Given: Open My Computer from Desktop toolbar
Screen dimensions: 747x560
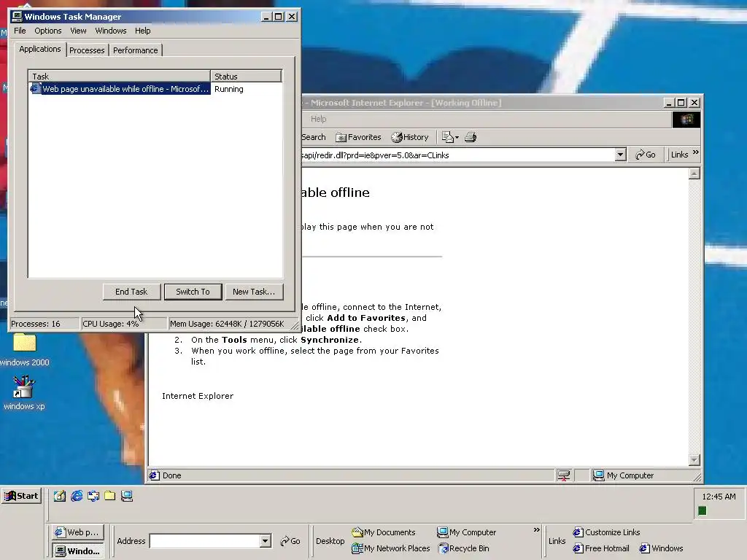Looking at the screenshot, I should pyautogui.click(x=467, y=532).
